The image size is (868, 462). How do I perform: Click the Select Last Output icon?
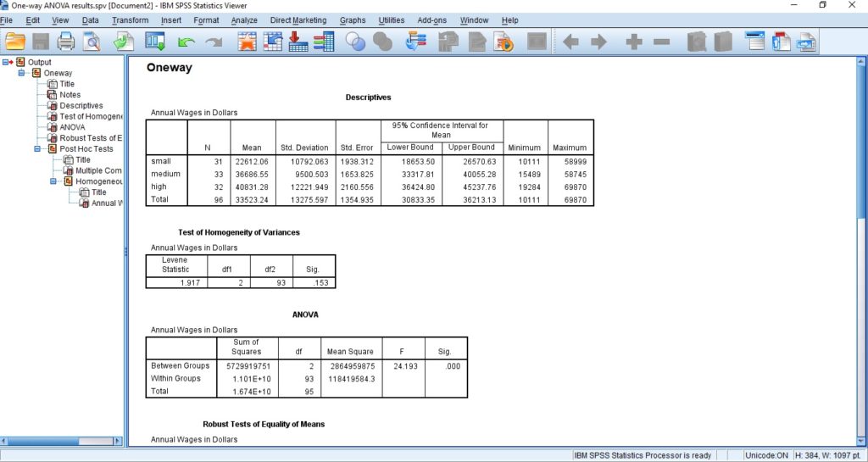pos(415,42)
